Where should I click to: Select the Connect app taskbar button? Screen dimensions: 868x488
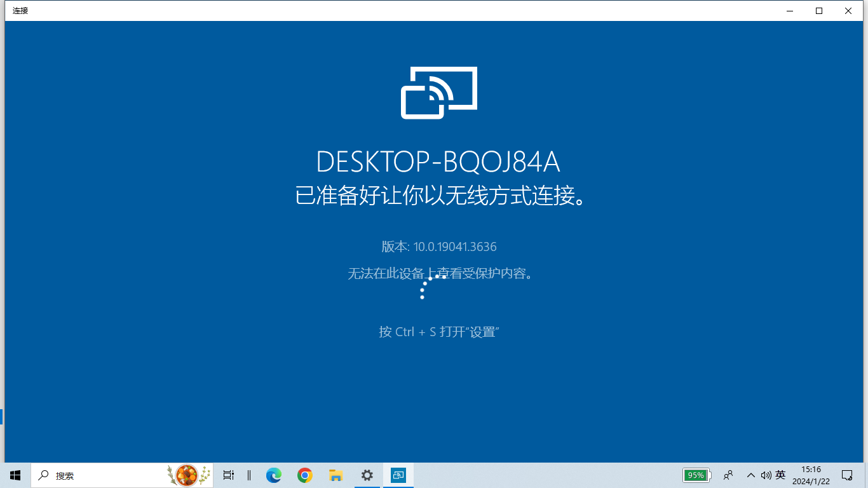[x=398, y=475]
